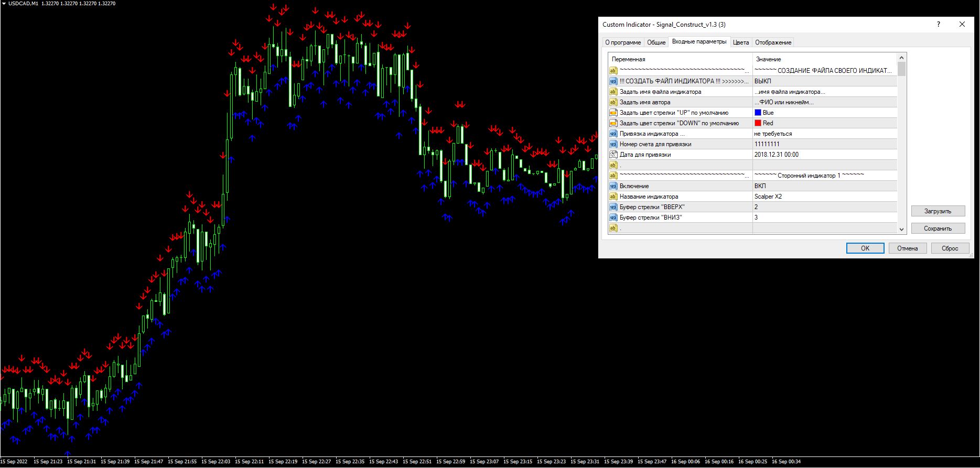Click the OK button
This screenshot has width=980, height=468.
click(865, 248)
